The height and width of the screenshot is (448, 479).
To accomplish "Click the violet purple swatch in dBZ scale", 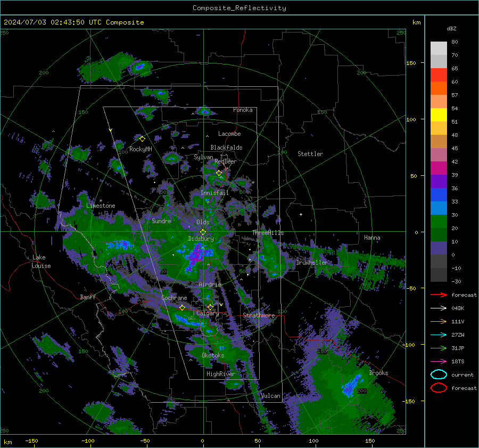I will click(x=439, y=182).
